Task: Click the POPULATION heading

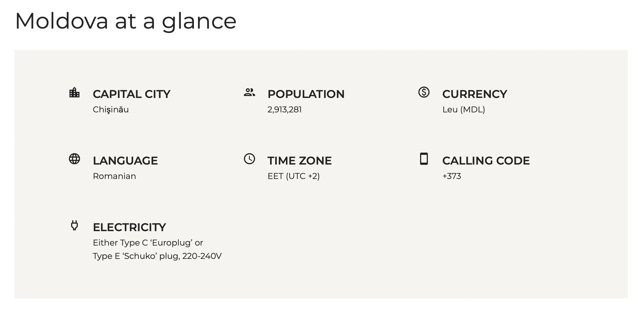Action: [306, 94]
